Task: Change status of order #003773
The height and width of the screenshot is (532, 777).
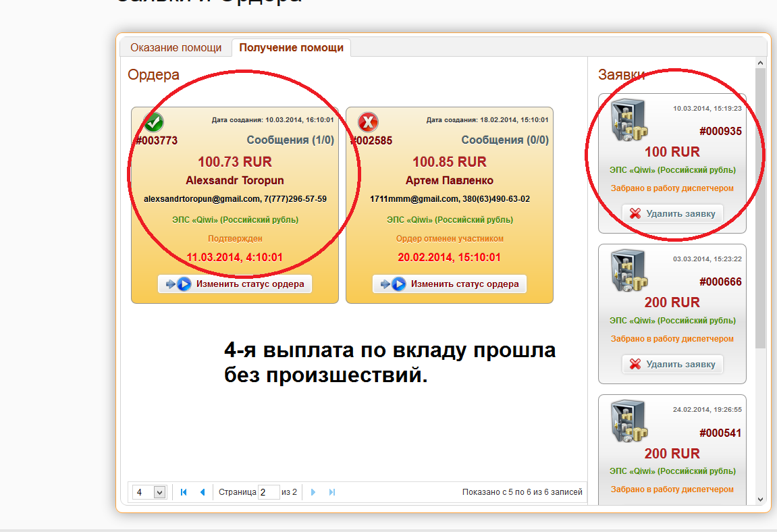Action: pyautogui.click(x=235, y=284)
